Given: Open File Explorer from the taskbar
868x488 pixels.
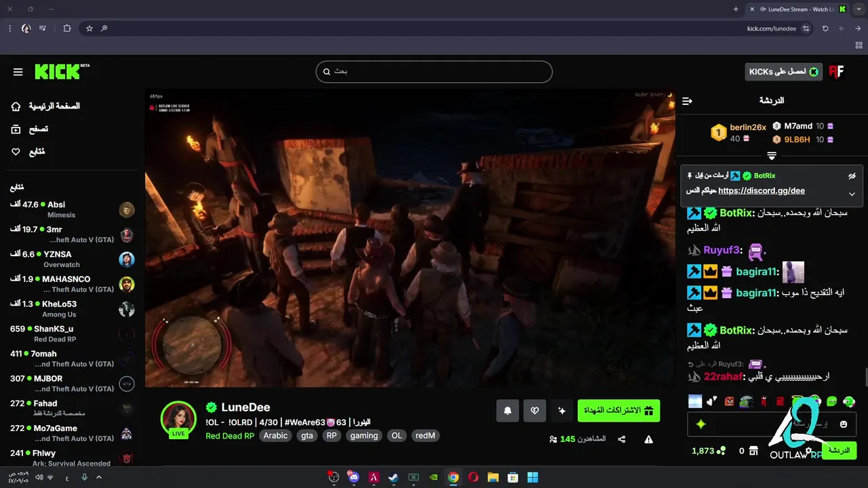Looking at the screenshot, I should [493, 477].
